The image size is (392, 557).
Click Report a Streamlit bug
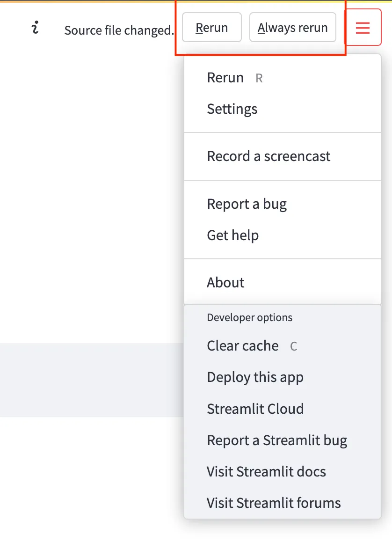(x=277, y=440)
